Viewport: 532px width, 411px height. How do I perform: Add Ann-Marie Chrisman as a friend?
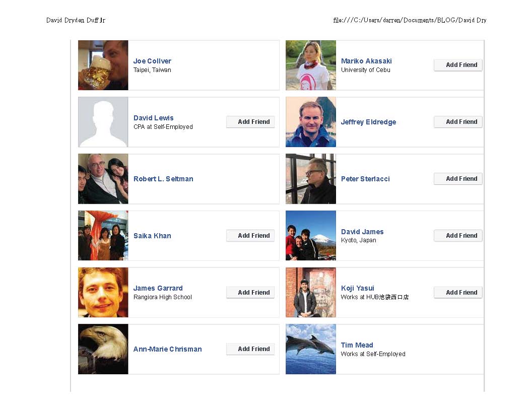pyautogui.click(x=250, y=349)
